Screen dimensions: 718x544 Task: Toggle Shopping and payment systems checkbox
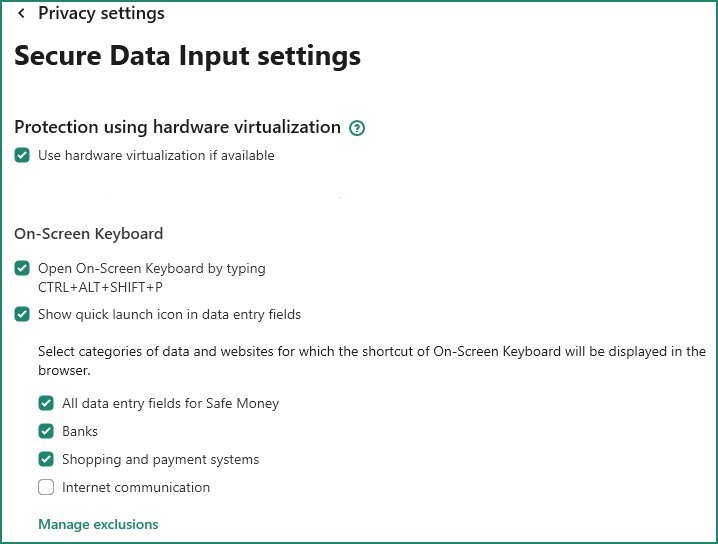coord(46,459)
